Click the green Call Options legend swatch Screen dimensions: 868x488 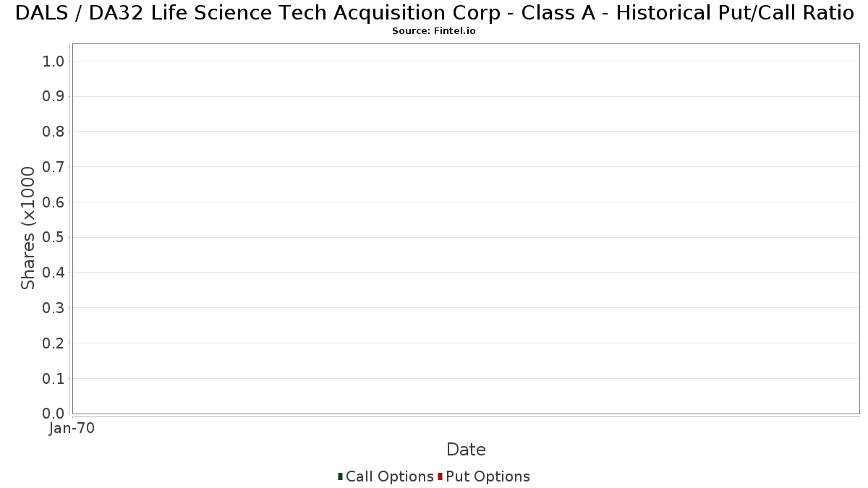click(340, 476)
